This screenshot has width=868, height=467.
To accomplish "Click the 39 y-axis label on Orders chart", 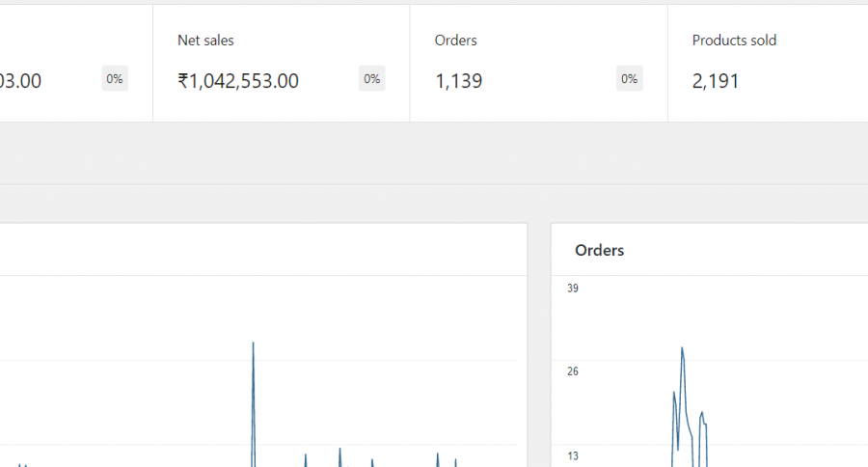I will pyautogui.click(x=573, y=288).
